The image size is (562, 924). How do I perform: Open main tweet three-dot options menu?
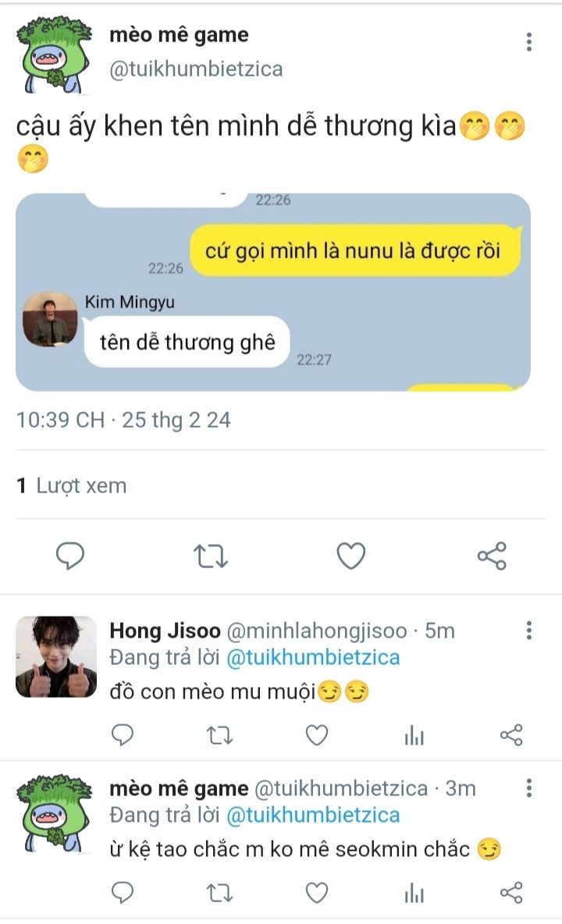tap(529, 41)
